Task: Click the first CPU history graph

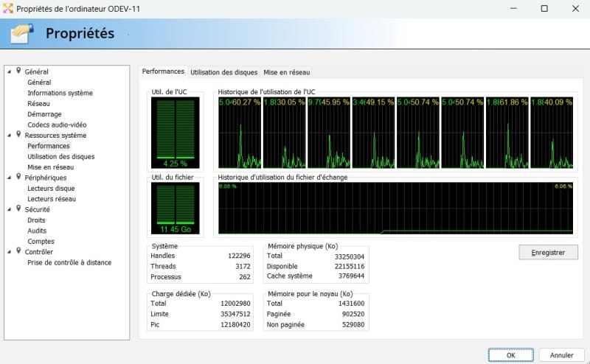Action: click(x=240, y=133)
